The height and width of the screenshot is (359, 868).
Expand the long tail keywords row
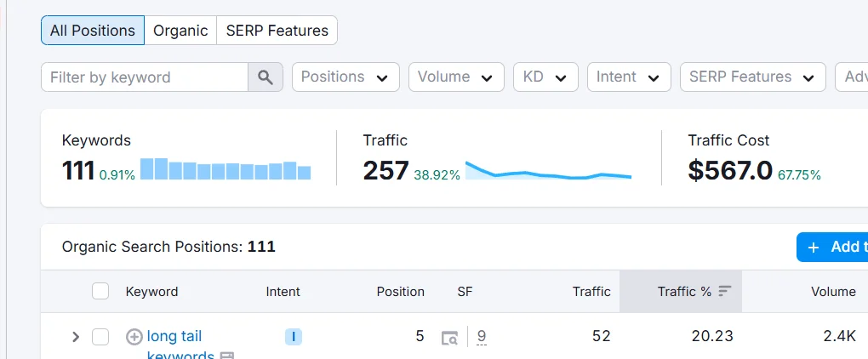[76, 336]
